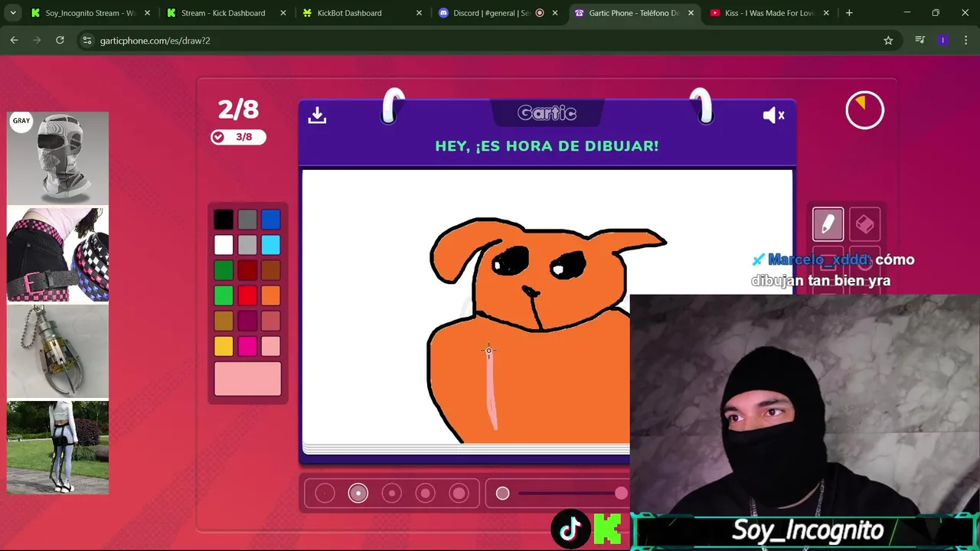Open the checkered belt reference thumbnail
The height and width of the screenshot is (551, 980).
(58, 255)
